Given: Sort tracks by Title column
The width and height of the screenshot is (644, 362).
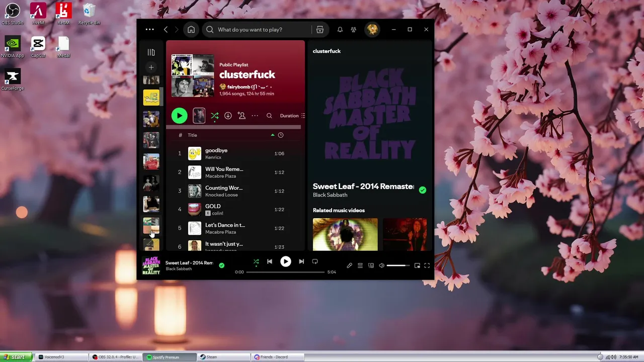Looking at the screenshot, I should [x=192, y=135].
